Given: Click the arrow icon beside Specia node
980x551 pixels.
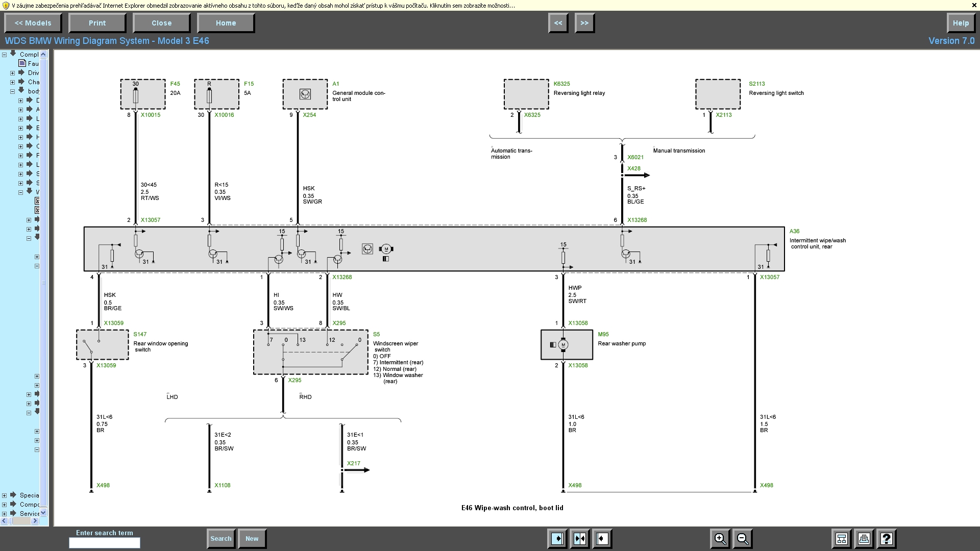Looking at the screenshot, I should click(13, 495).
